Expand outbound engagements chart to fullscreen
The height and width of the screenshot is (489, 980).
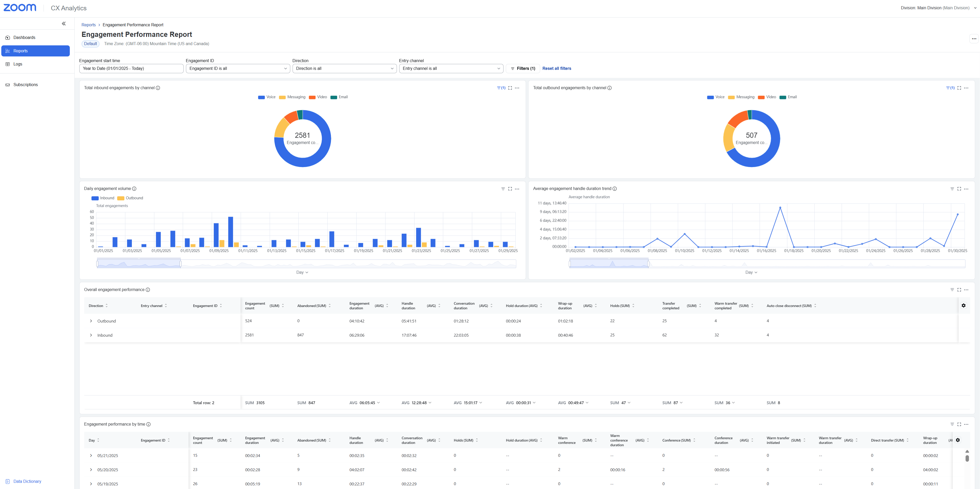[x=959, y=88]
